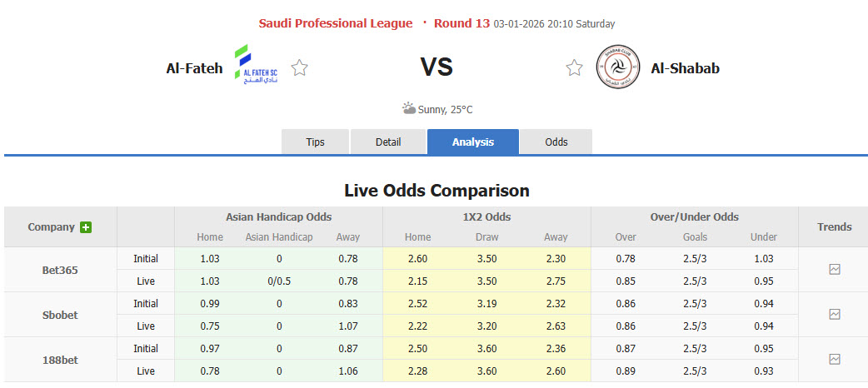Switch to the Detail tab
The height and width of the screenshot is (388, 868).
(388, 142)
